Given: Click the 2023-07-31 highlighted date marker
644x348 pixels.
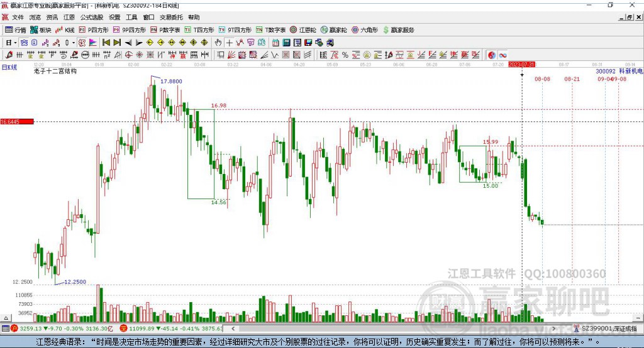Looking at the screenshot, I should click(521, 65).
